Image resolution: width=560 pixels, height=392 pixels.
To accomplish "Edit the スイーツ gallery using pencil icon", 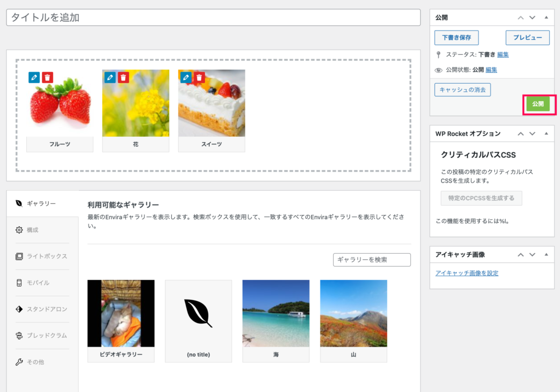I will click(186, 77).
